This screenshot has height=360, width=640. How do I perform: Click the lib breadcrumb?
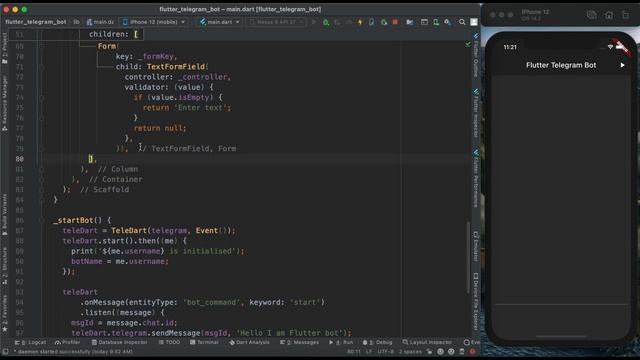[x=76, y=22]
